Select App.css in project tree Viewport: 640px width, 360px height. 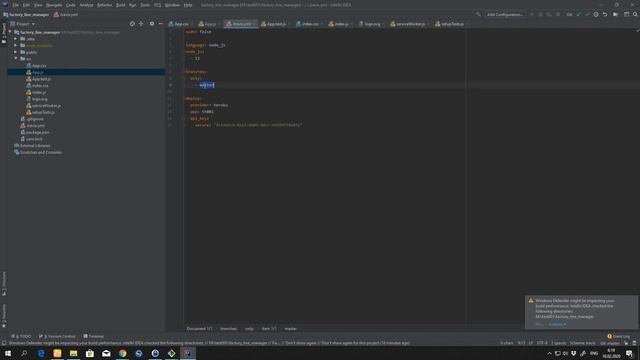[x=36, y=66]
